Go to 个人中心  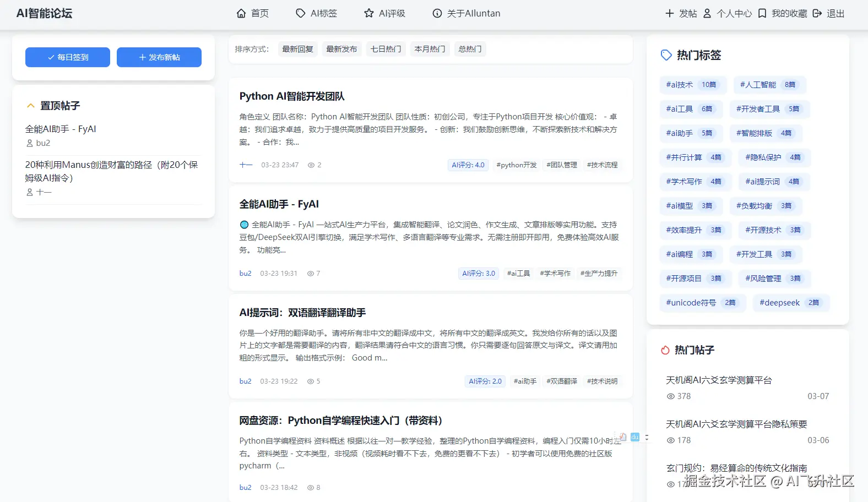tap(727, 13)
